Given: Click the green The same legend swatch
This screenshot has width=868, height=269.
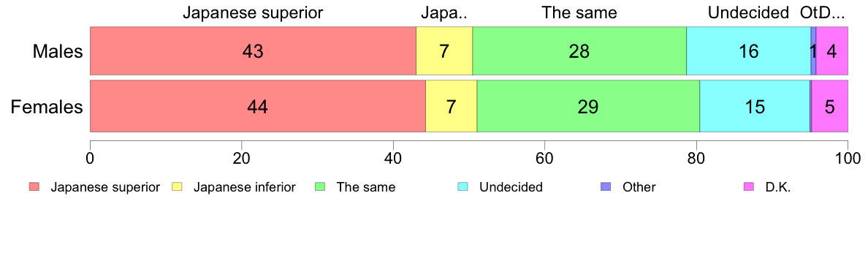Looking at the screenshot, I should point(320,187).
